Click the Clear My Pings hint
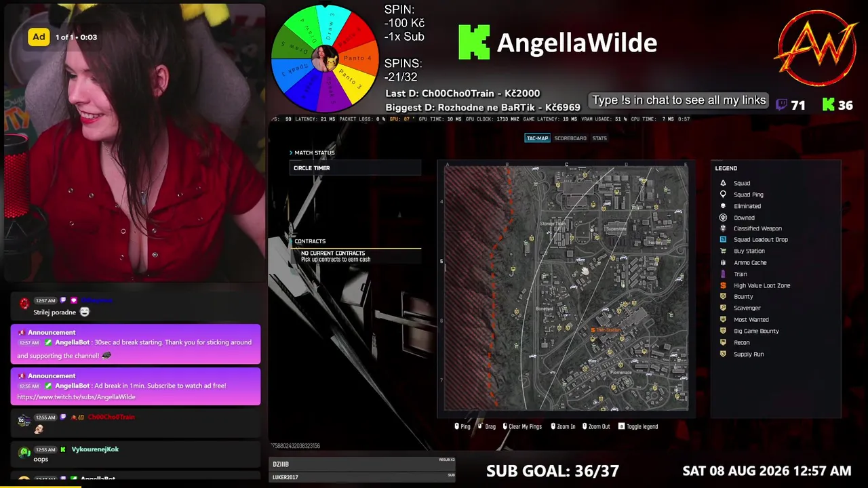 522,426
